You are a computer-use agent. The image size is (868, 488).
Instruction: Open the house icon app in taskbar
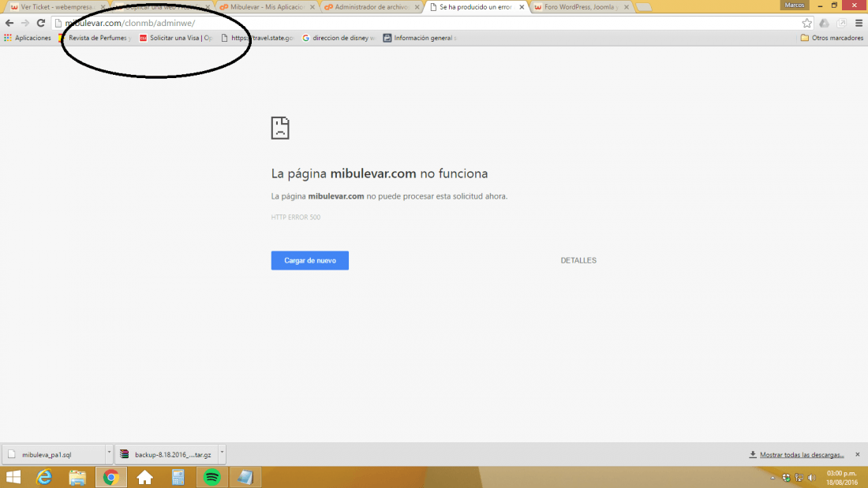tap(144, 477)
